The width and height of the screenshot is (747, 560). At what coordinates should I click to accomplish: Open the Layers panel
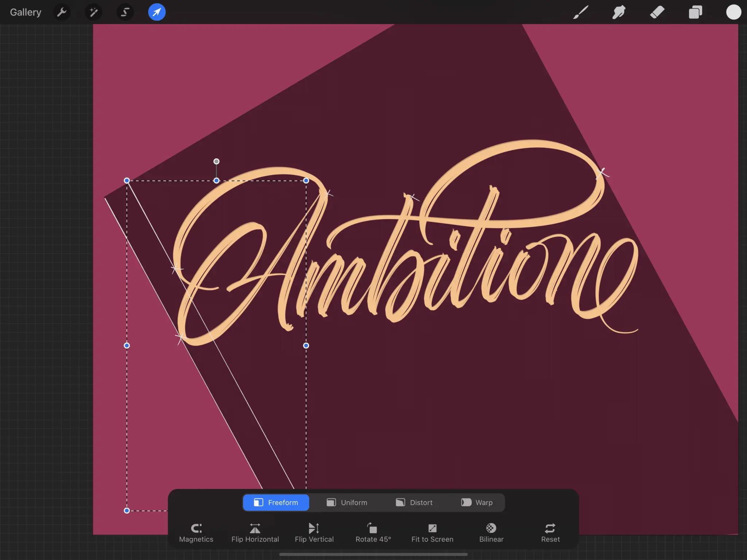tap(695, 12)
